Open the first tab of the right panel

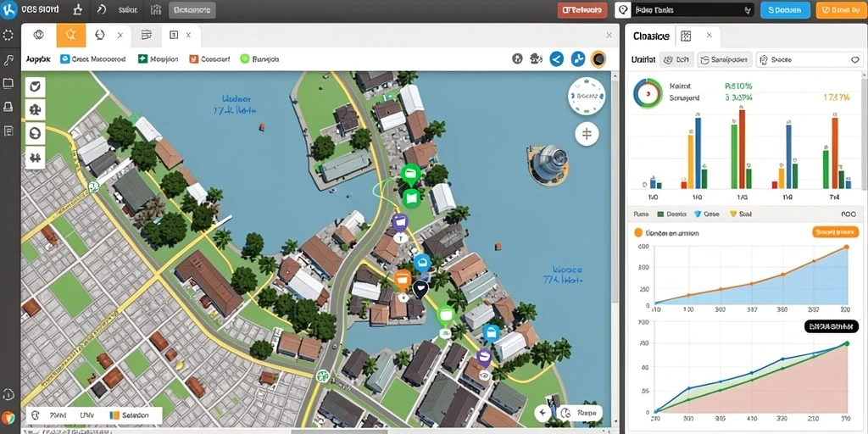click(652, 36)
